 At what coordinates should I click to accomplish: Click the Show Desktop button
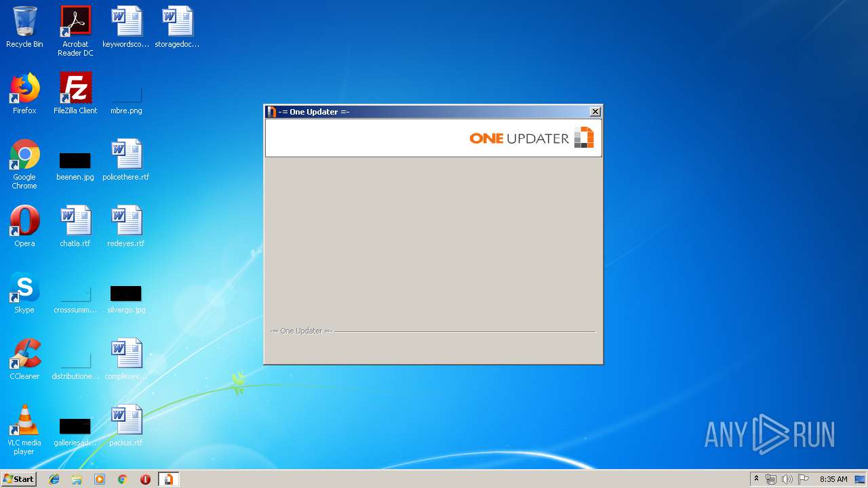point(860,479)
